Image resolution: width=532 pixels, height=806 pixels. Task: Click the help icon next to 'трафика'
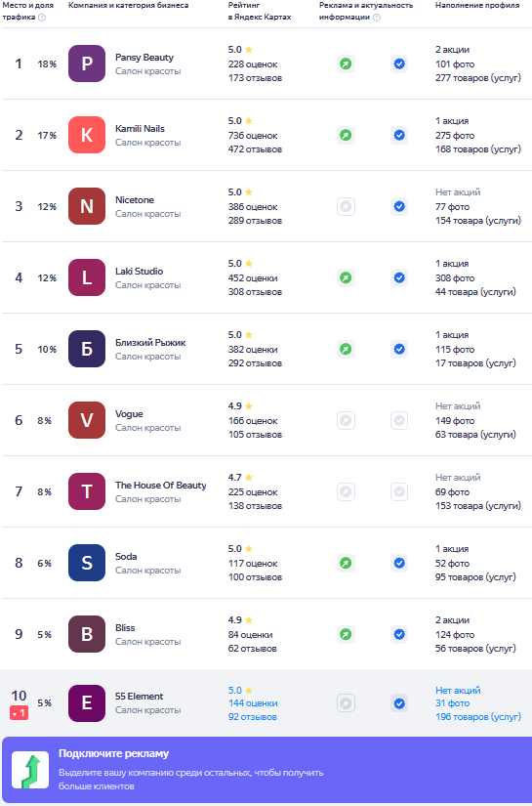42,18
